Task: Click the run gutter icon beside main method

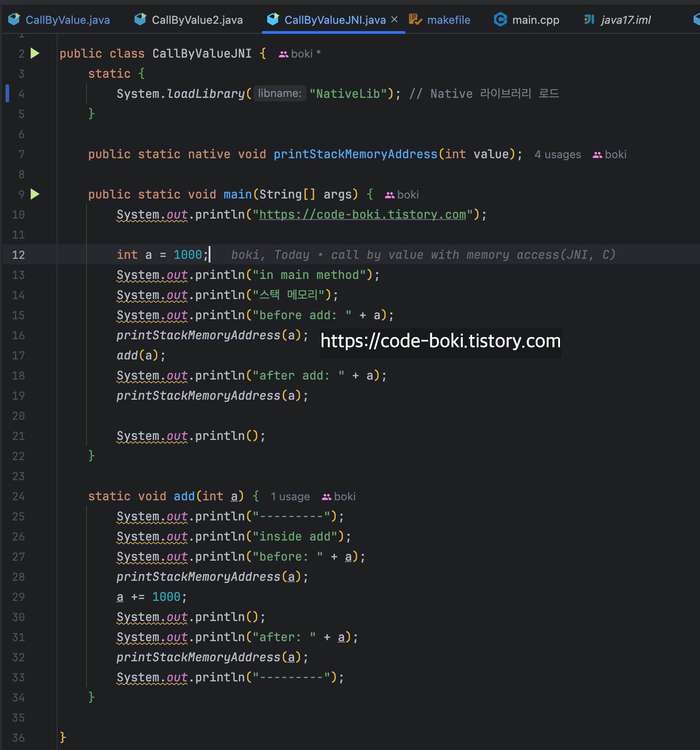Action: tap(35, 194)
